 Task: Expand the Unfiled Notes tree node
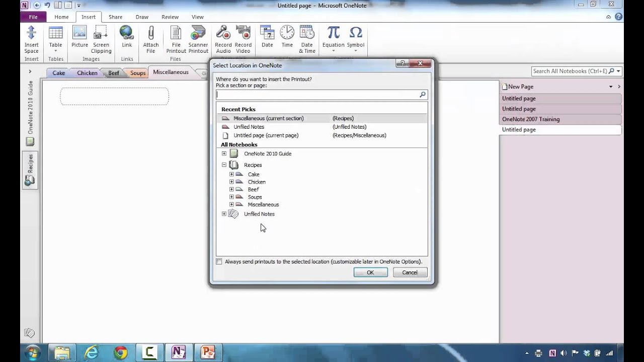point(224,214)
